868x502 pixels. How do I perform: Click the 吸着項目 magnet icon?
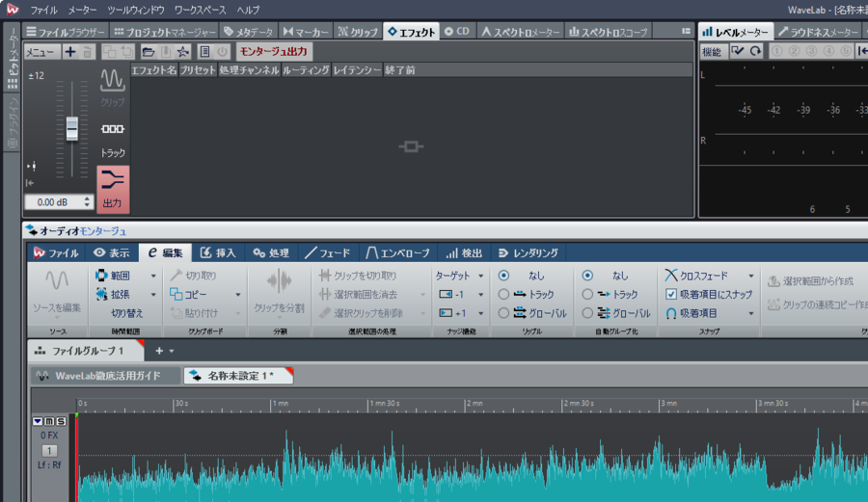(671, 313)
